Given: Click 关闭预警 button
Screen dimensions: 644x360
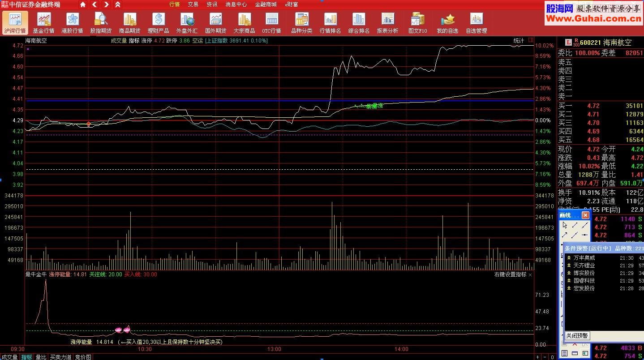Looking at the screenshot, I should point(577,336).
